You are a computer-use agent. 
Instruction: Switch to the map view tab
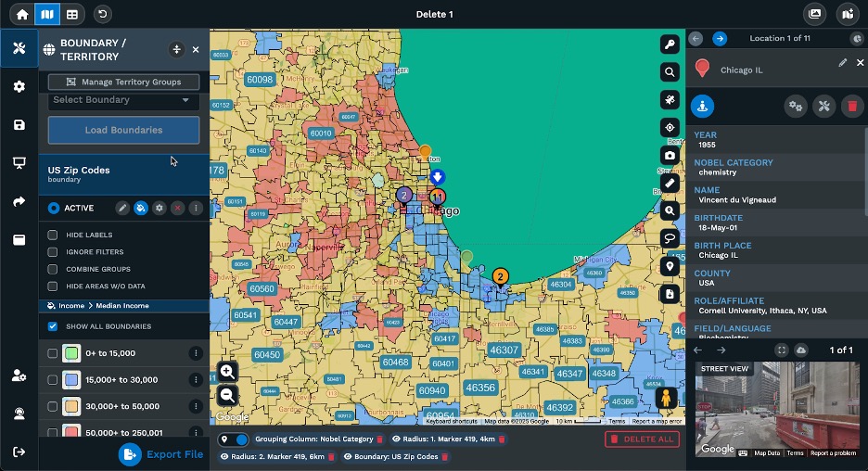(x=47, y=15)
